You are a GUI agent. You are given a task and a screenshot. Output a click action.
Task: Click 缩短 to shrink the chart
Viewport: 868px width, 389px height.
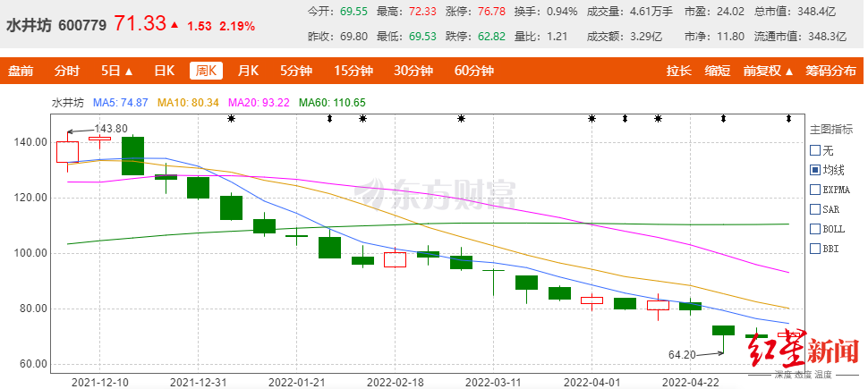tap(718, 71)
